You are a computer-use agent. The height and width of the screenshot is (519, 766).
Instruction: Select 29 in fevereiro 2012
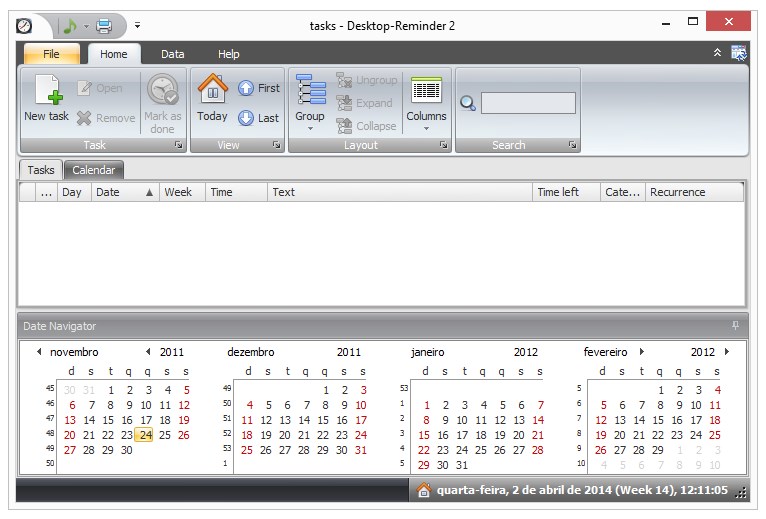(658, 450)
